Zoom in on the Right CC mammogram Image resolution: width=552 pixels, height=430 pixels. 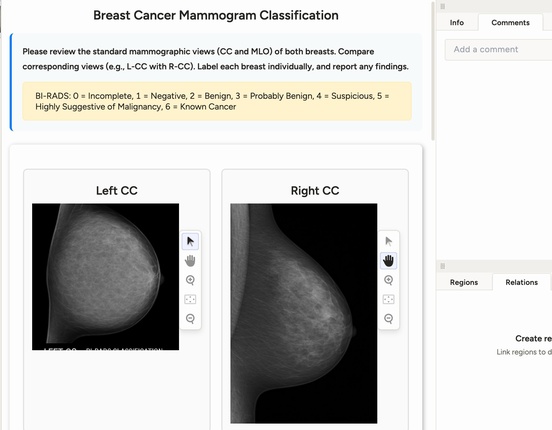pos(389,280)
